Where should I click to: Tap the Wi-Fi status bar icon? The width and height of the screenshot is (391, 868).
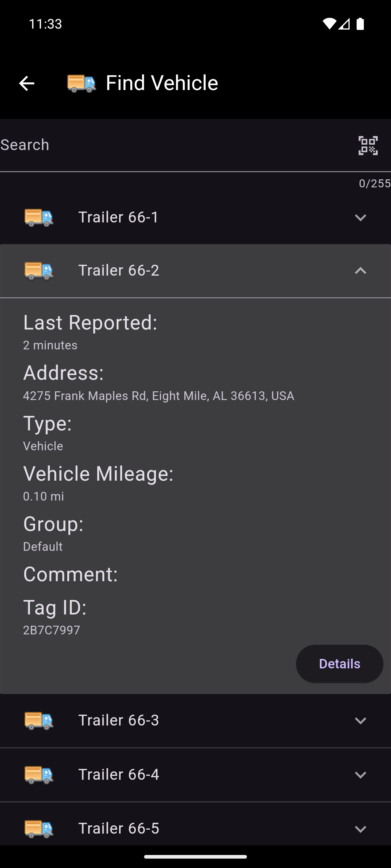click(329, 24)
